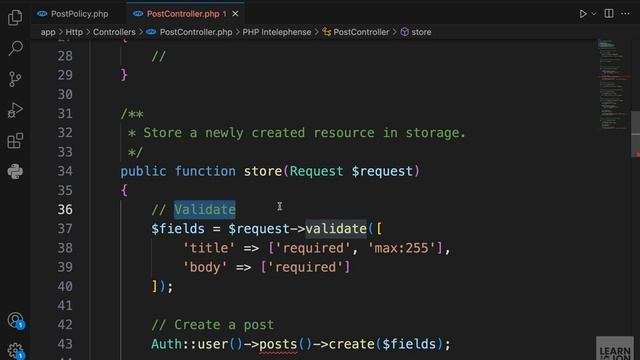Click the 'app' breadcrumb segment
Viewport: 640px width, 360px height.
48,32
